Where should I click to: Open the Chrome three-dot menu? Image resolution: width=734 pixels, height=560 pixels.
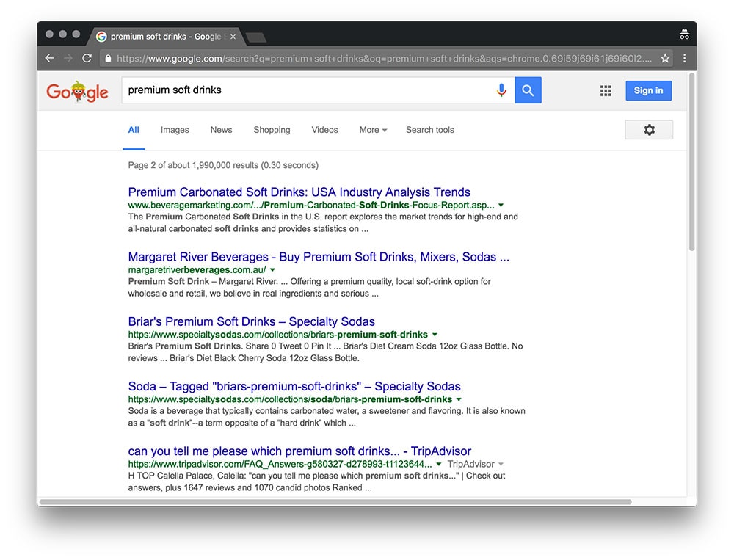point(684,58)
